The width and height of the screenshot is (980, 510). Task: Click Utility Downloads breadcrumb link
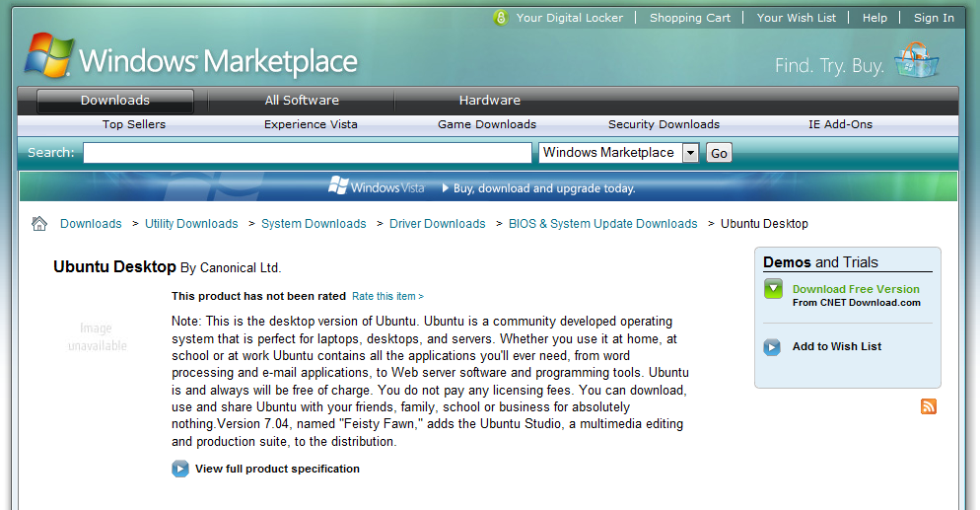[x=191, y=224]
